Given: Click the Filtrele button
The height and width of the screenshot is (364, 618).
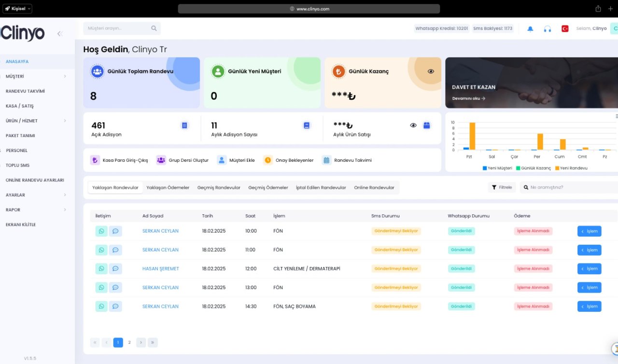Looking at the screenshot, I should (502, 187).
